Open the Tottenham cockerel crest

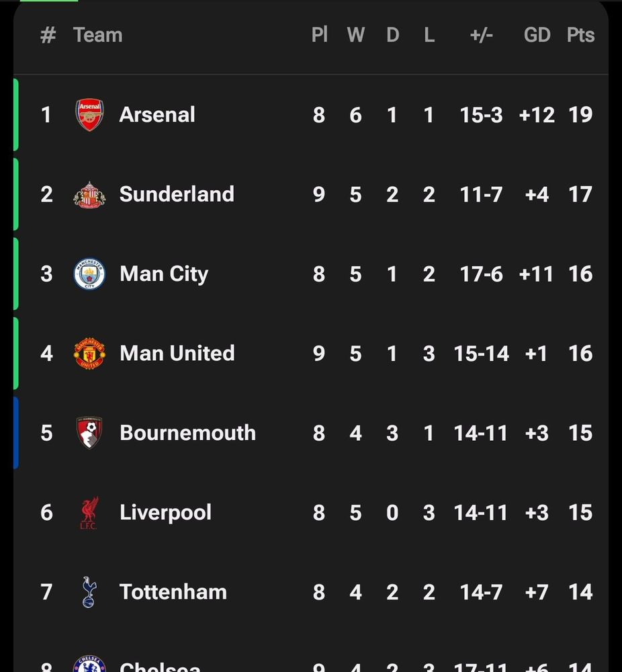[x=89, y=592]
